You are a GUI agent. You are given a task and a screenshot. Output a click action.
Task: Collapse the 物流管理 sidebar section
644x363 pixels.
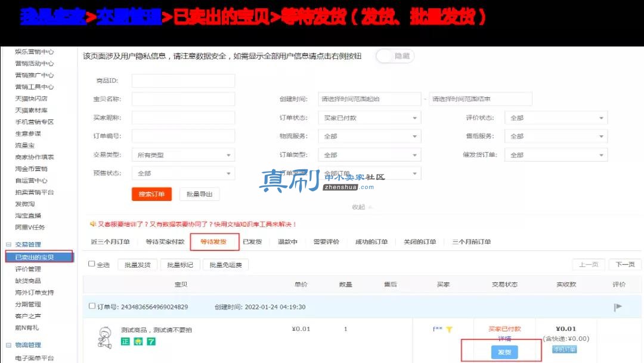[x=8, y=345]
